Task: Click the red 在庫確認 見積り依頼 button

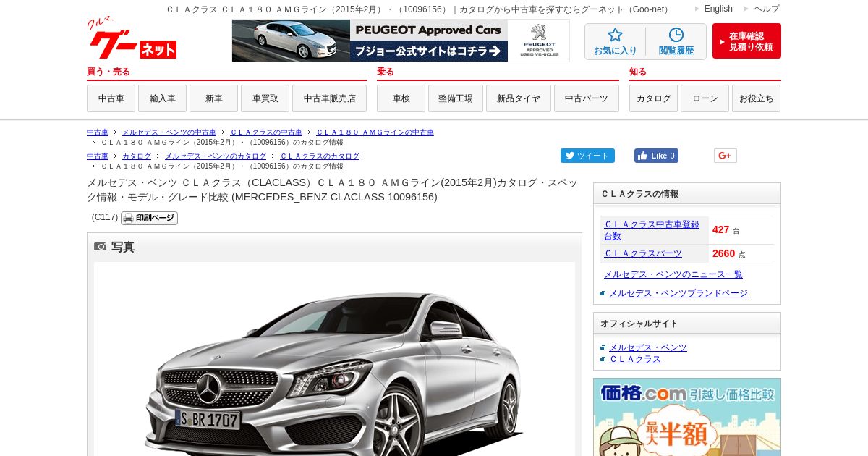Action: click(746, 41)
